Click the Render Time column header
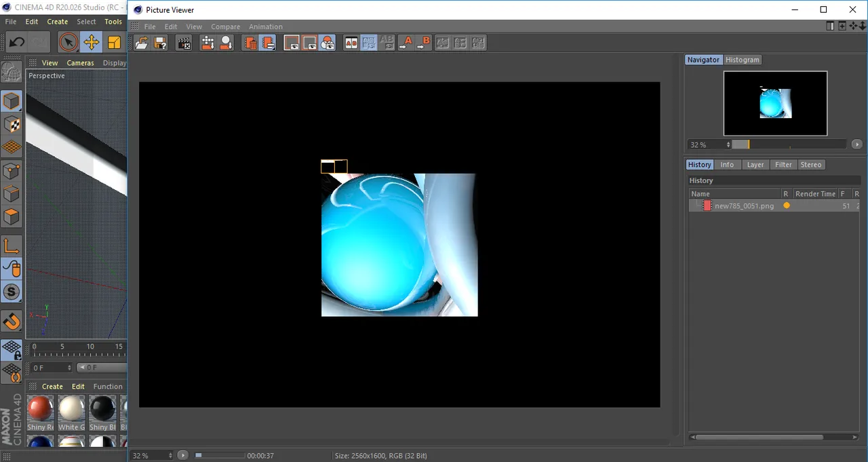Image resolution: width=868 pixels, height=462 pixels. pyautogui.click(x=815, y=194)
